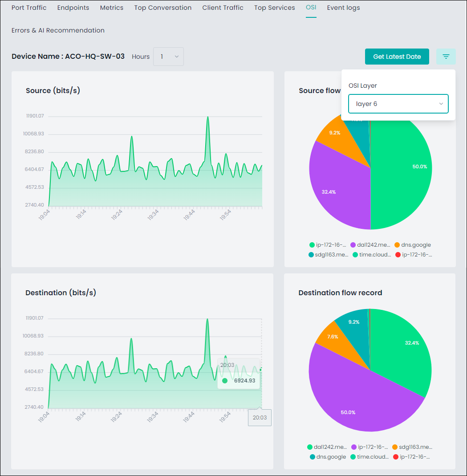Expand the OSI Layer dropdown

pyautogui.click(x=398, y=104)
